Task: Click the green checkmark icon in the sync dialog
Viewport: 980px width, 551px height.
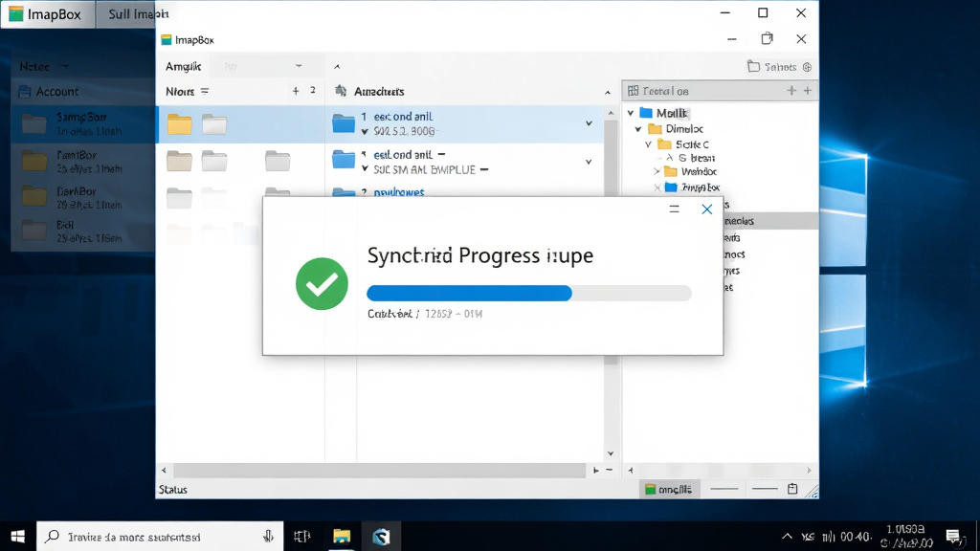Action: [322, 283]
